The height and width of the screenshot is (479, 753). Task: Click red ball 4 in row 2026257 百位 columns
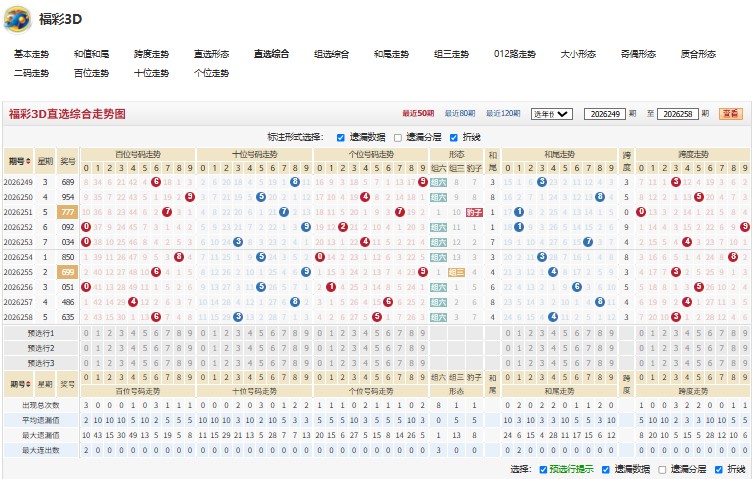133,302
